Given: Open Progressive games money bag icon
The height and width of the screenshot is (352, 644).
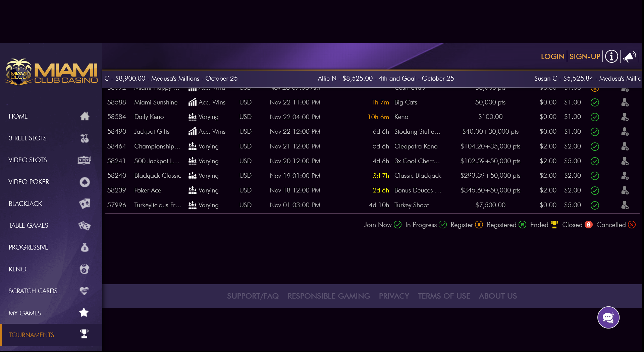Looking at the screenshot, I should (85, 248).
